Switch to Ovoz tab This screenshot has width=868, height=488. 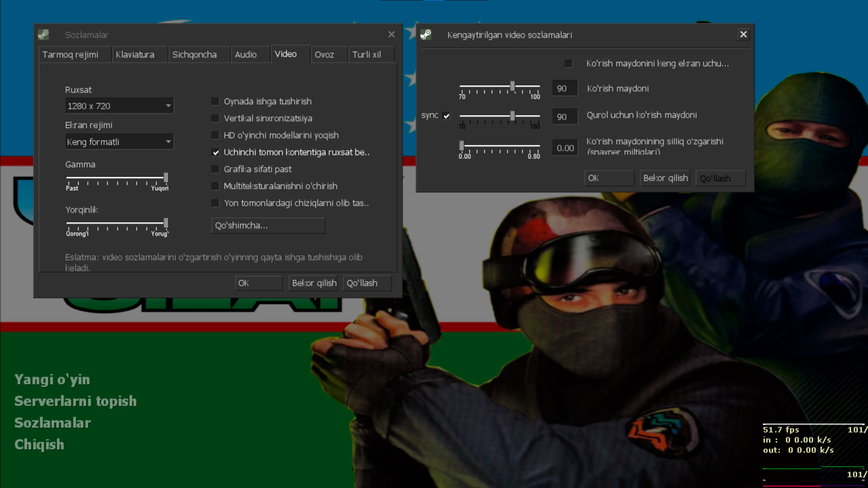[x=329, y=55]
